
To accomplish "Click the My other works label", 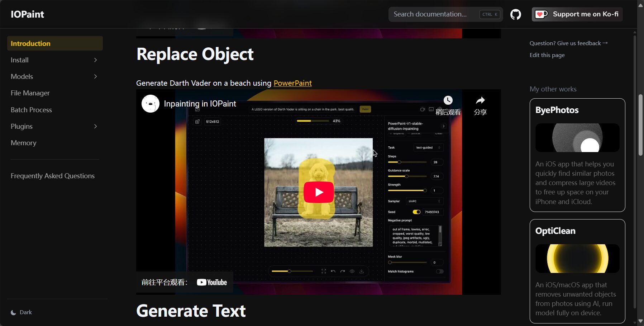I will 553,89.
